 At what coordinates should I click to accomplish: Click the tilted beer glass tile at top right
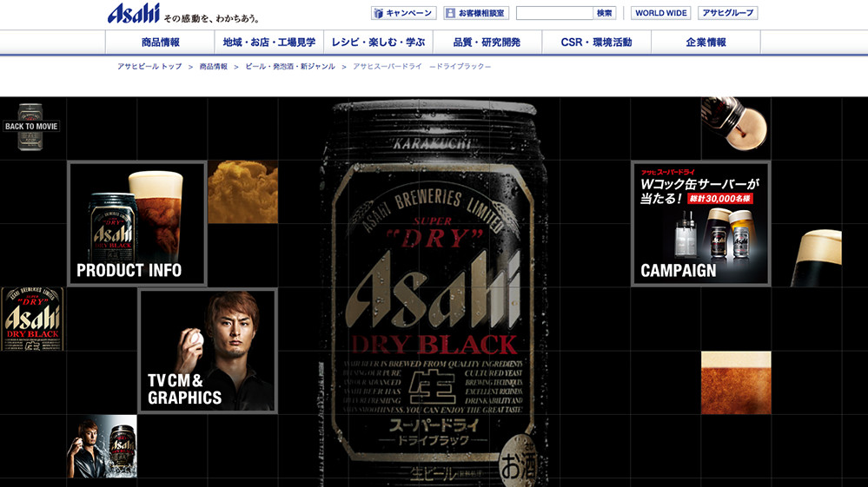(735, 124)
